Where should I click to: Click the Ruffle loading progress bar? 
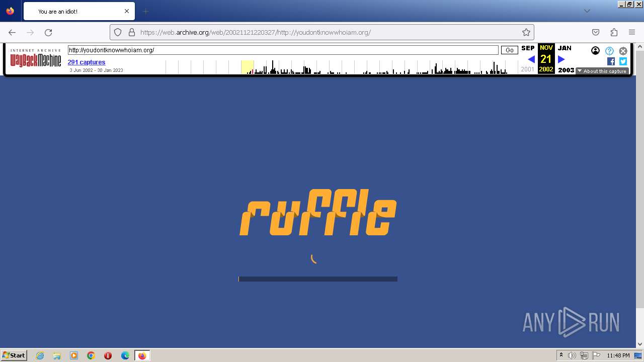coord(318,279)
